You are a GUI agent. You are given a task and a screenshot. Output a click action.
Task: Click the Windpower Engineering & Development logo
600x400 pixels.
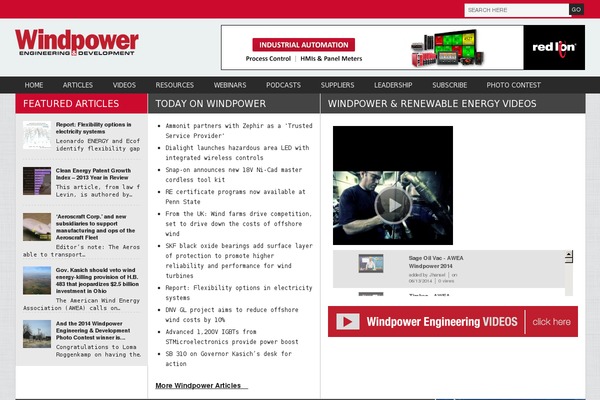(x=77, y=42)
